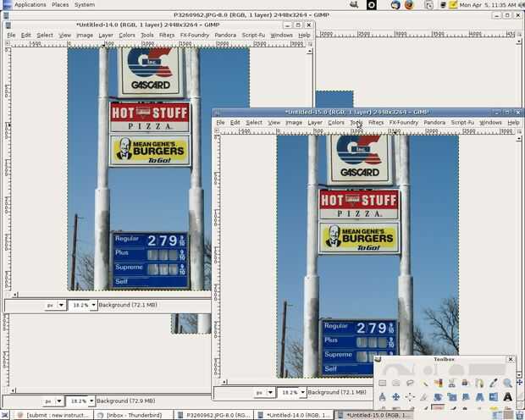This screenshot has width=525, height=420.
Task: Select the Rotate tool in Toolbox
Action: click(439, 397)
